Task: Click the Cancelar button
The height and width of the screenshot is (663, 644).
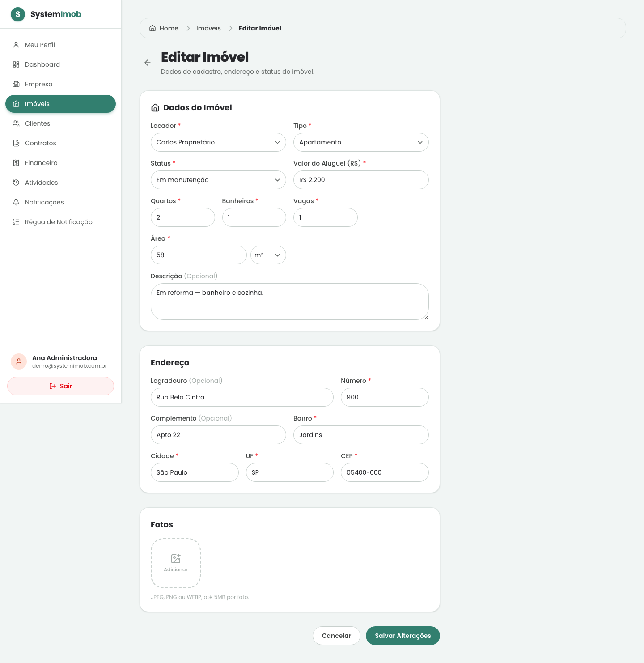Action: click(336, 636)
